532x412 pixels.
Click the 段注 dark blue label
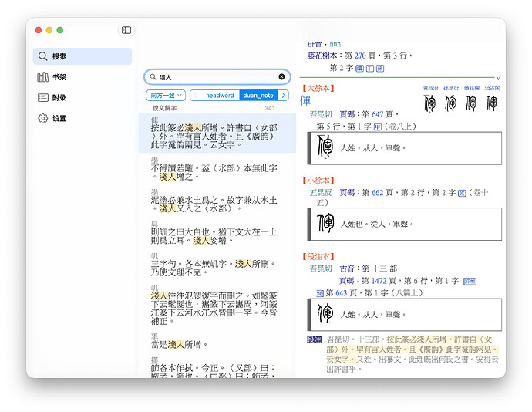[314, 339]
